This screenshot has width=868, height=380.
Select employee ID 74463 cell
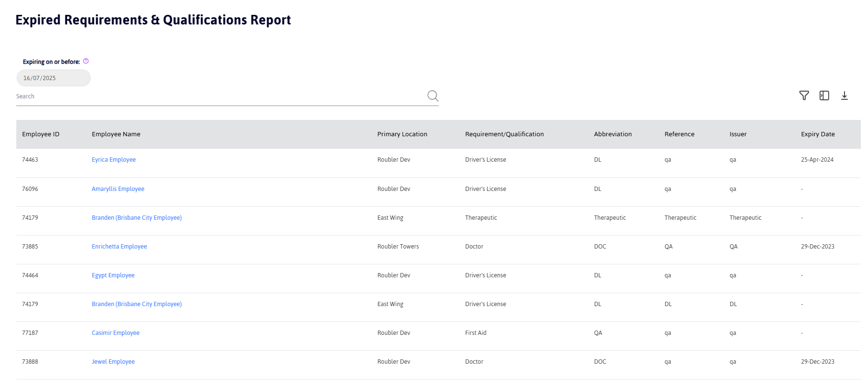[30, 160]
